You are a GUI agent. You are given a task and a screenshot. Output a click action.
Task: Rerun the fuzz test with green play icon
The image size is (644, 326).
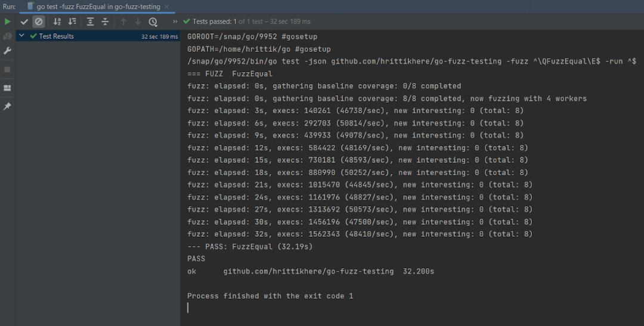click(x=7, y=21)
